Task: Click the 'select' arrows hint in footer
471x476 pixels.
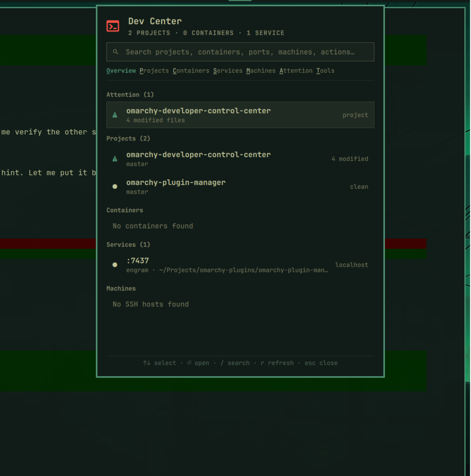Action: (159, 363)
